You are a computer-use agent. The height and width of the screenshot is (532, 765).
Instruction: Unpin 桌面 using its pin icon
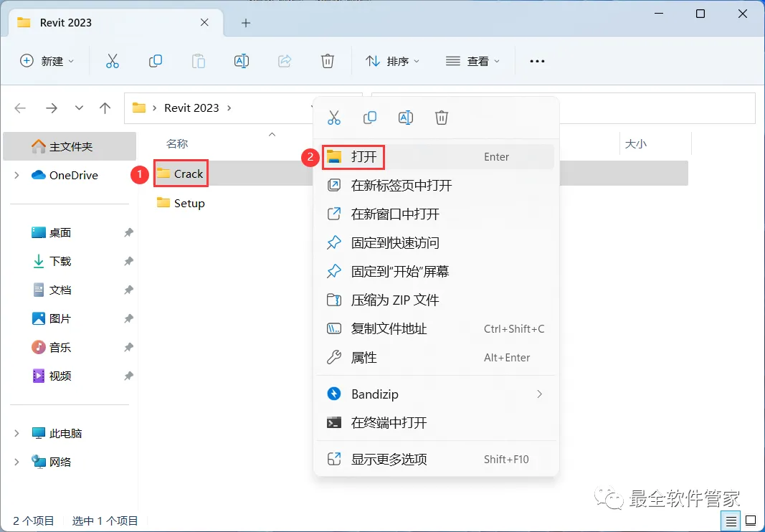[x=128, y=233]
